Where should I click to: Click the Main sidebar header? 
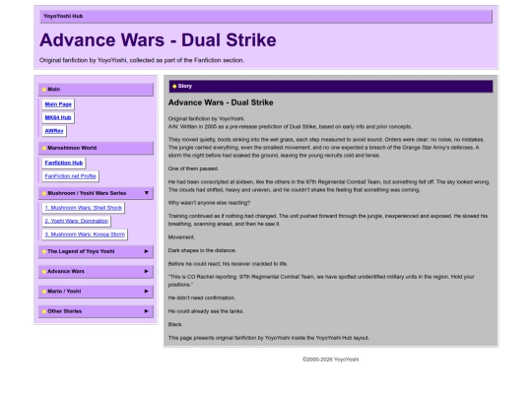(x=96, y=90)
